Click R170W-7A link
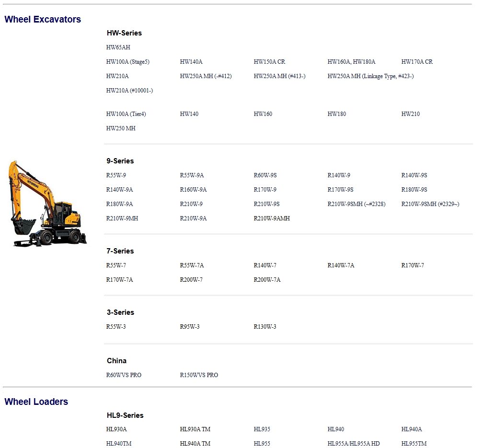 [x=119, y=280]
